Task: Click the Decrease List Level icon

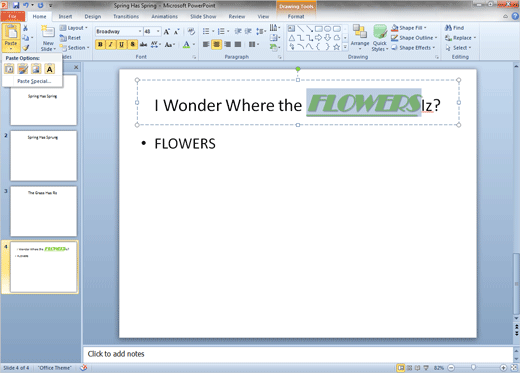Action: click(238, 31)
